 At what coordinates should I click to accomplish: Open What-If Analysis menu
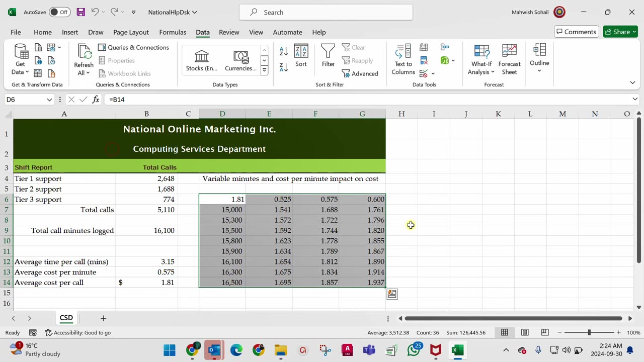click(x=481, y=60)
